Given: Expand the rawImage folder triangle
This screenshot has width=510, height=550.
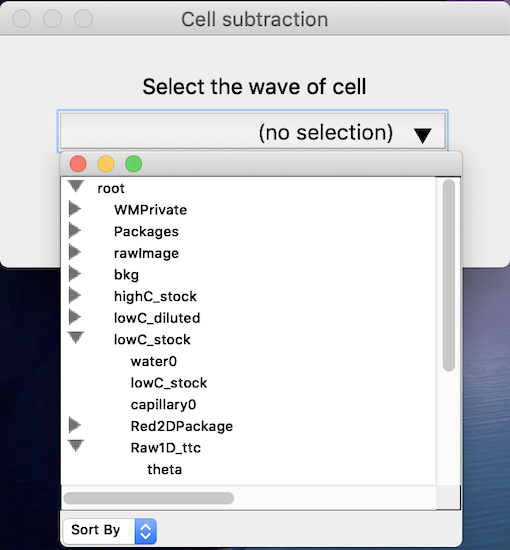Looking at the screenshot, I should click(x=75, y=252).
